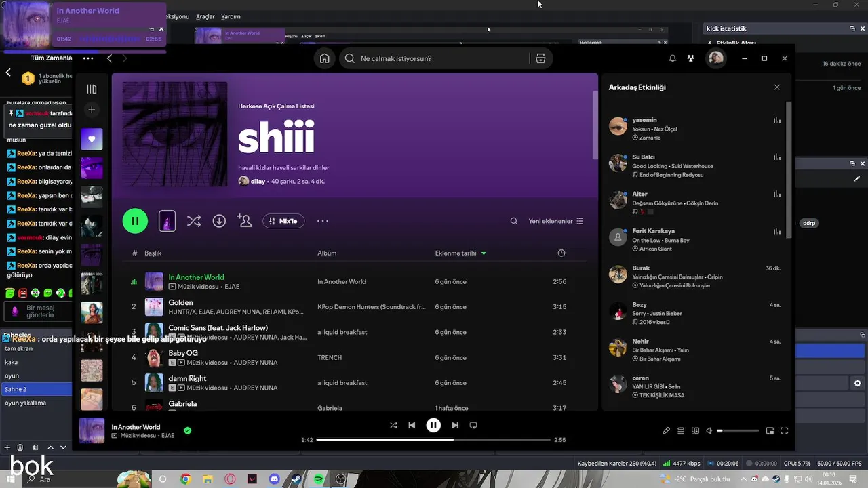Open the Connect to a device icon
This screenshot has width=868, height=488.
695,430
